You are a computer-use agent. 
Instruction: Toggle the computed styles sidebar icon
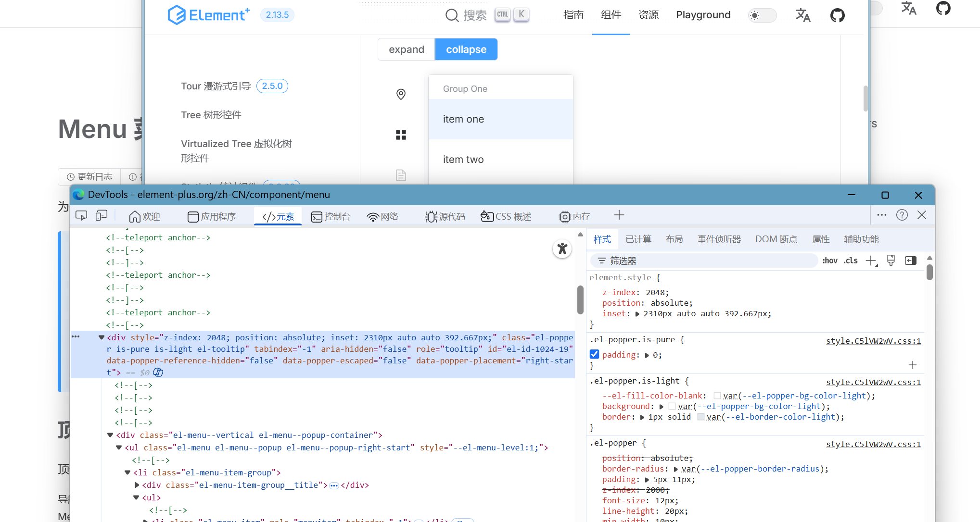pos(910,261)
